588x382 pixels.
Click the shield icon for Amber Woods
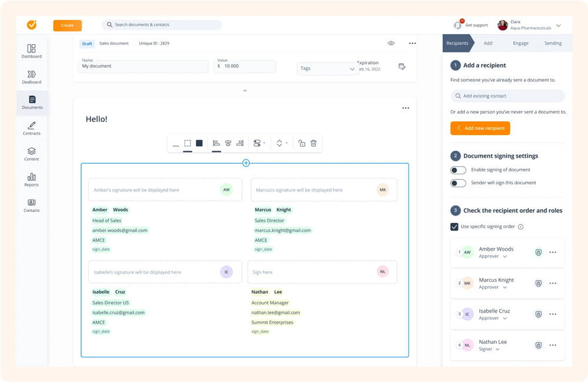click(538, 253)
